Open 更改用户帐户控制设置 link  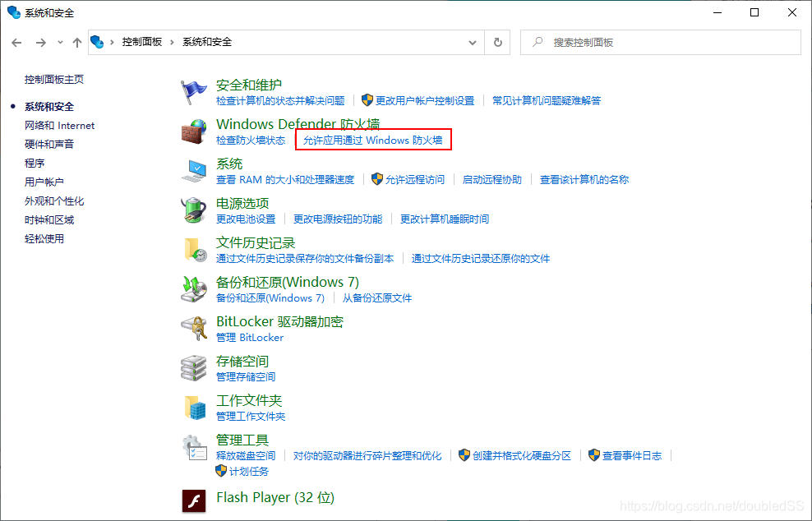point(425,100)
